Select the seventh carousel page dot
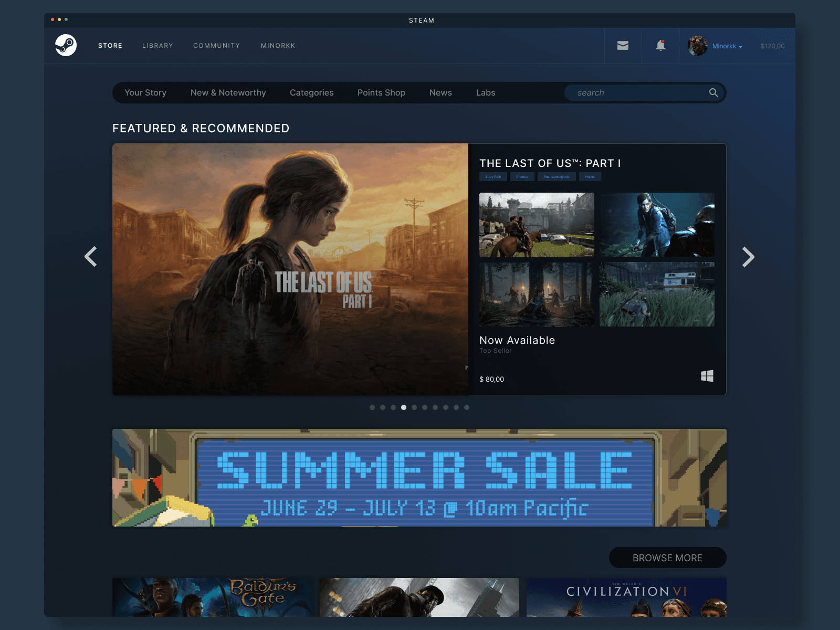 click(435, 407)
